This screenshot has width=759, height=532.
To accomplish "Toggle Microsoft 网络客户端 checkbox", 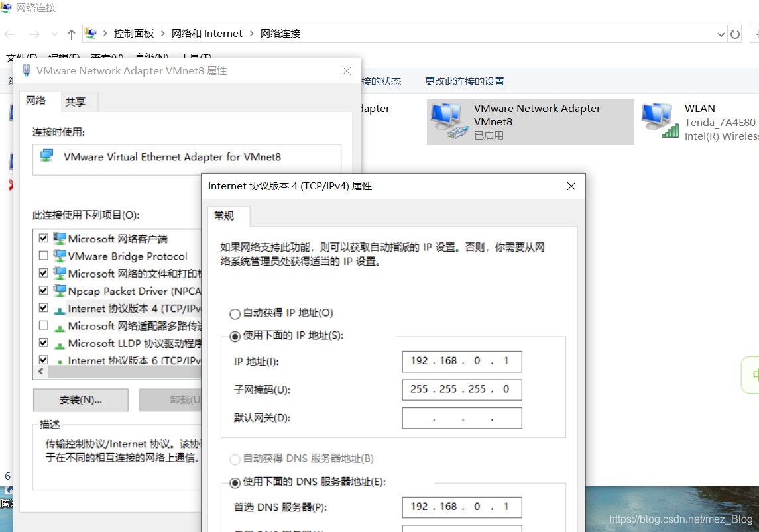I will click(44, 238).
